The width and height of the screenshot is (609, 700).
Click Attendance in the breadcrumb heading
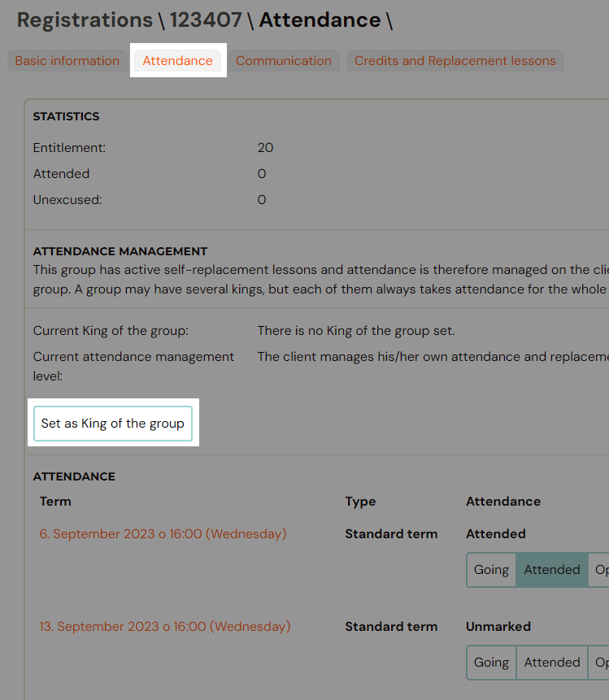click(x=320, y=20)
